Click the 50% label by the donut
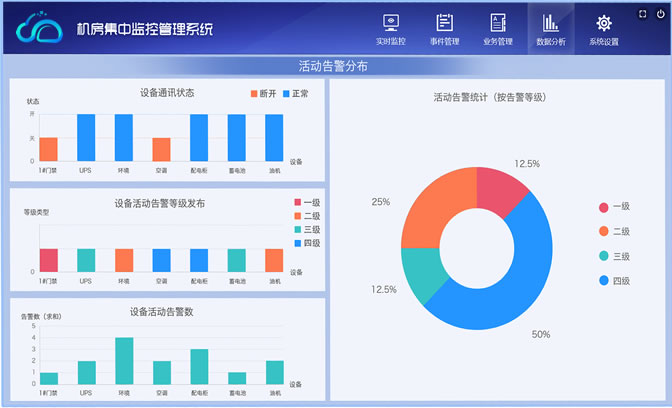The height and width of the screenshot is (408, 672). [x=541, y=334]
